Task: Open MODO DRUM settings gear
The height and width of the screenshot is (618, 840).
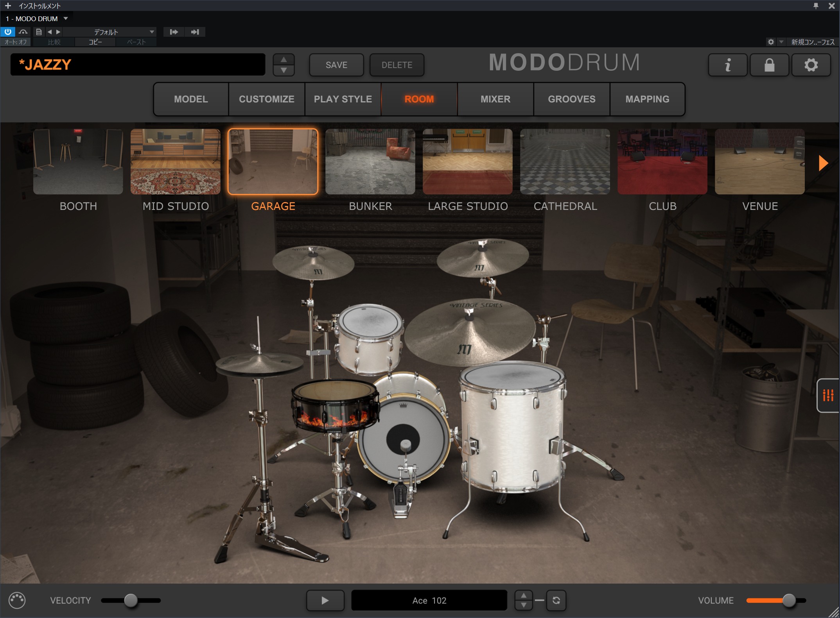Action: click(x=811, y=65)
